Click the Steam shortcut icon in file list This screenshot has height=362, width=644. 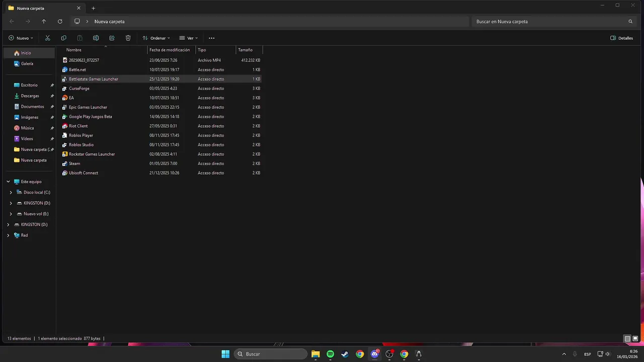tap(65, 163)
